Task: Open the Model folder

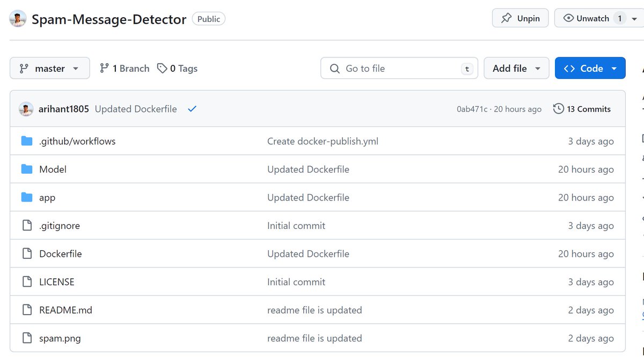Action: (x=53, y=169)
